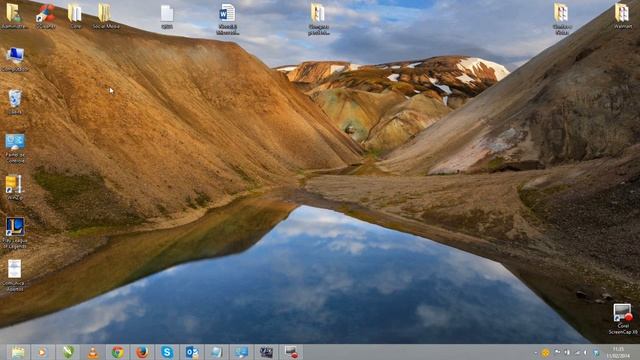Select the Social Media folder on the desktop

pos(106,16)
